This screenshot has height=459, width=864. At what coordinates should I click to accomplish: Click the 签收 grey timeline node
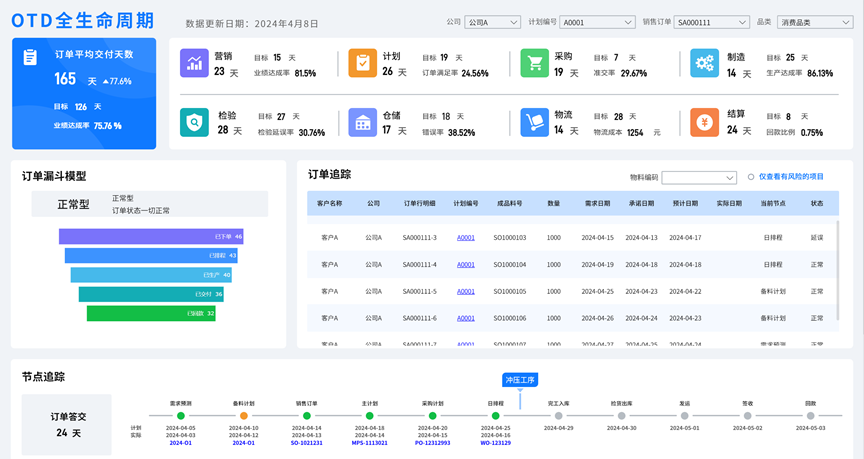point(747,416)
